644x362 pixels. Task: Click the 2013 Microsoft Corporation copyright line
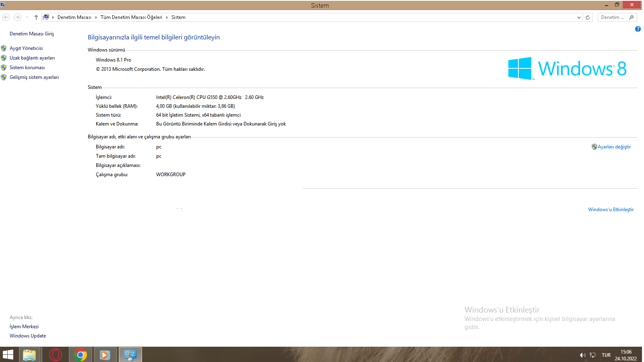(151, 69)
